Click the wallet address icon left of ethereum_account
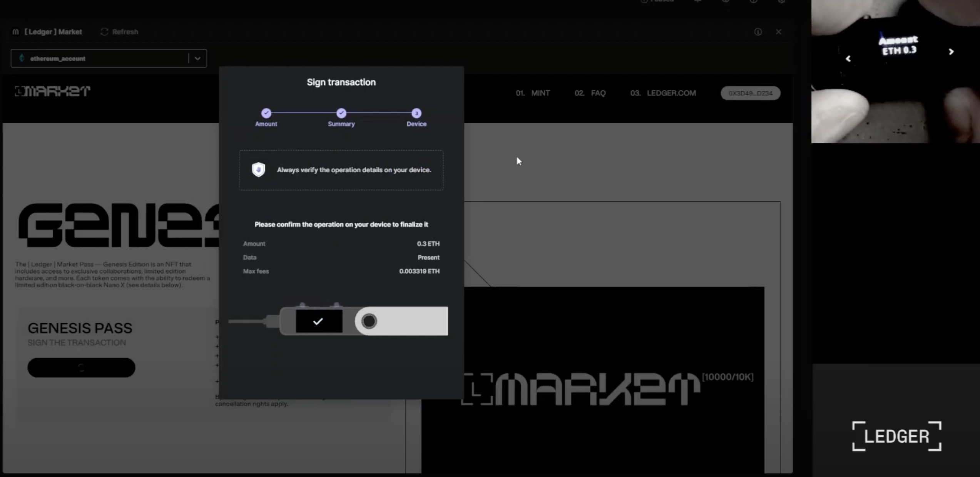The image size is (980, 477). point(22,57)
